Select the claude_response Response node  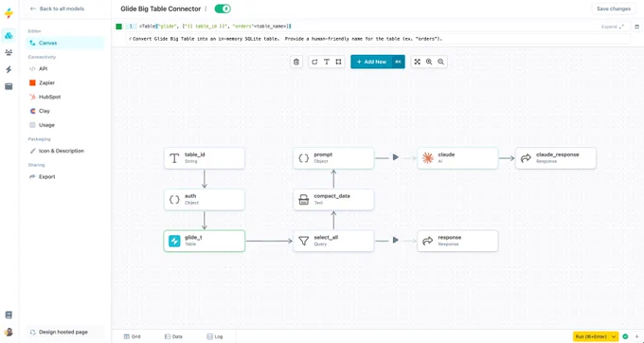click(x=556, y=157)
